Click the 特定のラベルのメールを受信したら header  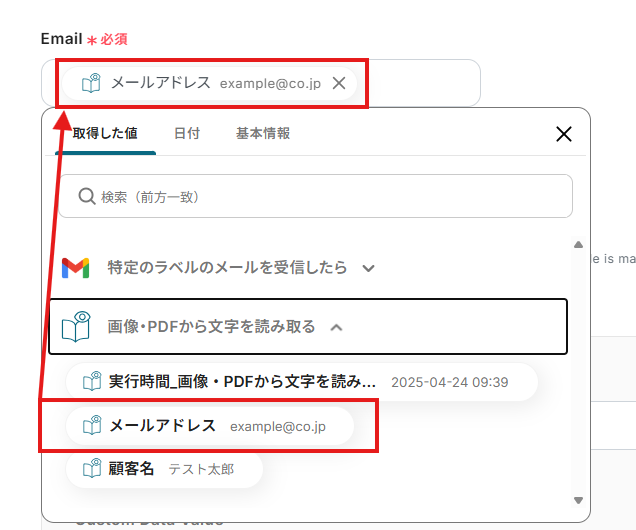(227, 268)
